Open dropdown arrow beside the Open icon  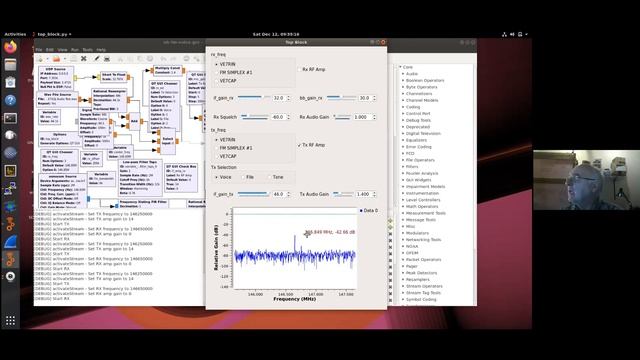(64, 59)
